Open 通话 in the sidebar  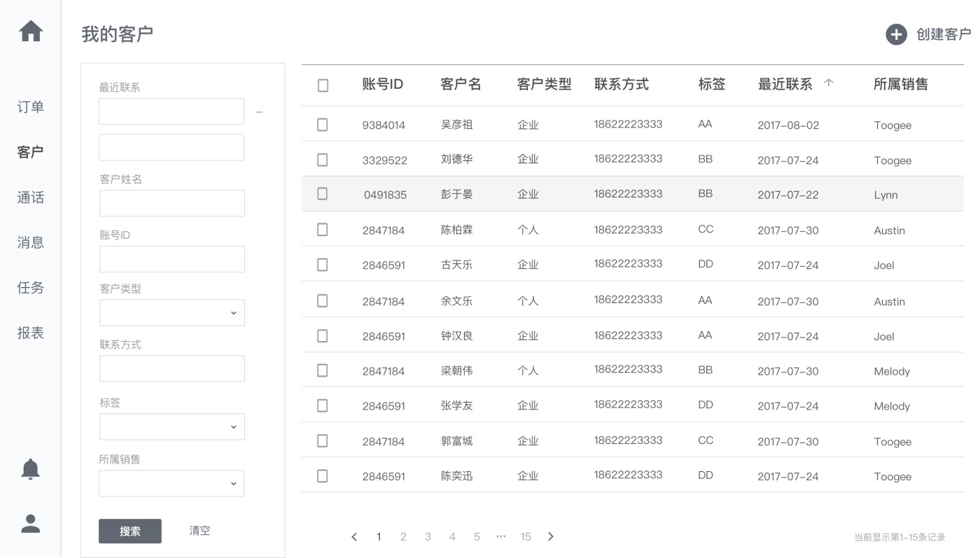pos(30,197)
